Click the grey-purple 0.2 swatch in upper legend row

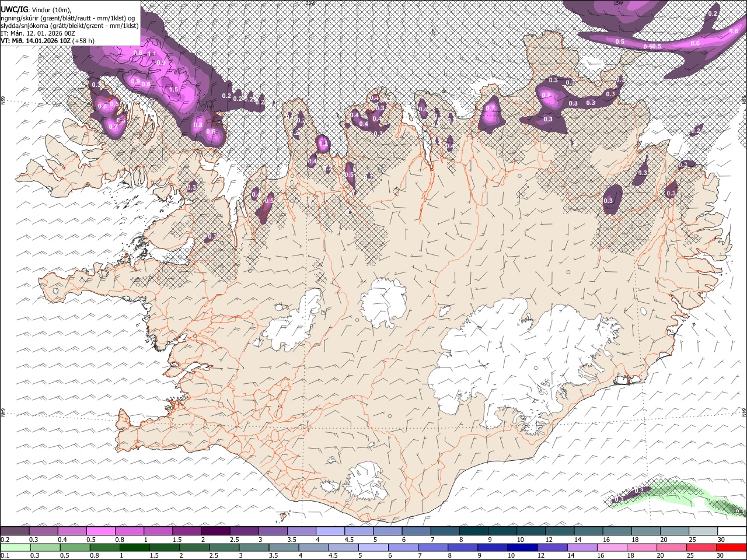15,531
